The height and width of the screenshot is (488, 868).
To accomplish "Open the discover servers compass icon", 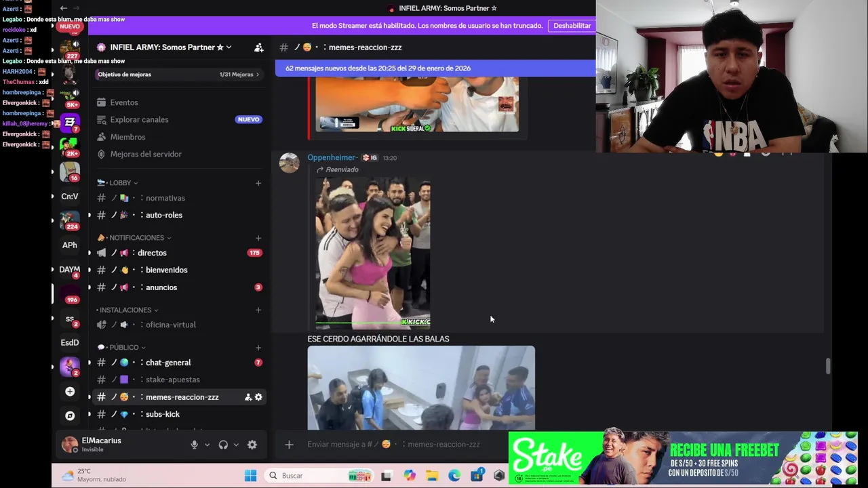I will (70, 415).
